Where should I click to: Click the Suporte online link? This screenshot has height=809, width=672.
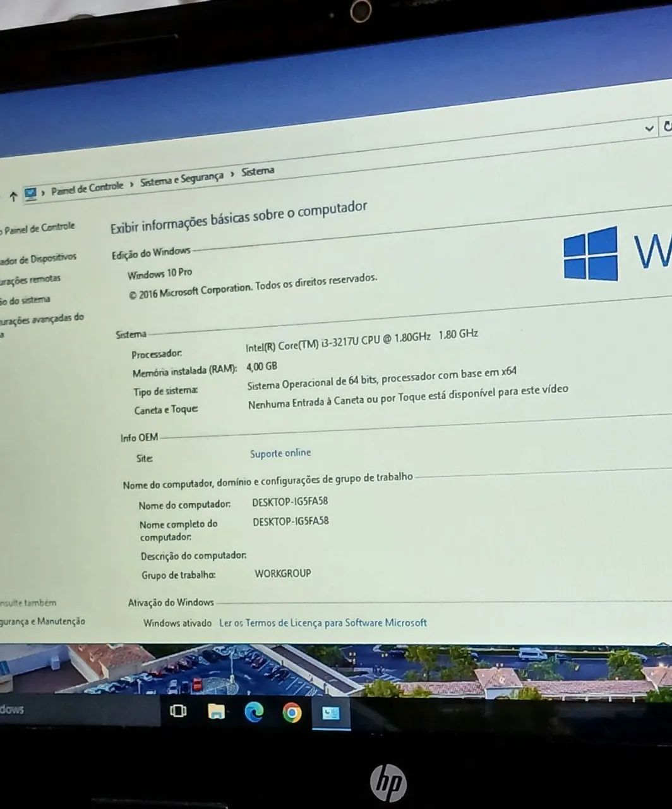(x=280, y=453)
